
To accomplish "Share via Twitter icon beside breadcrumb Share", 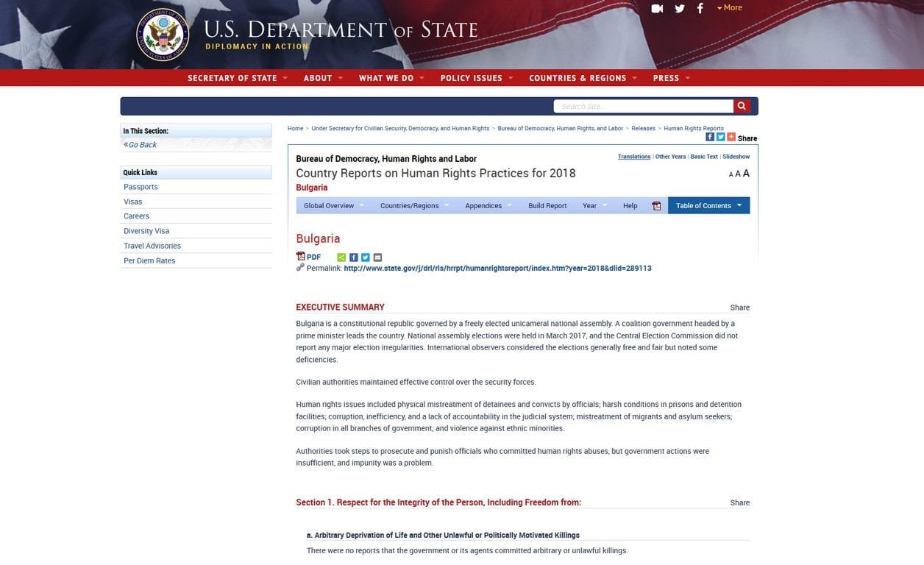I will (x=721, y=137).
